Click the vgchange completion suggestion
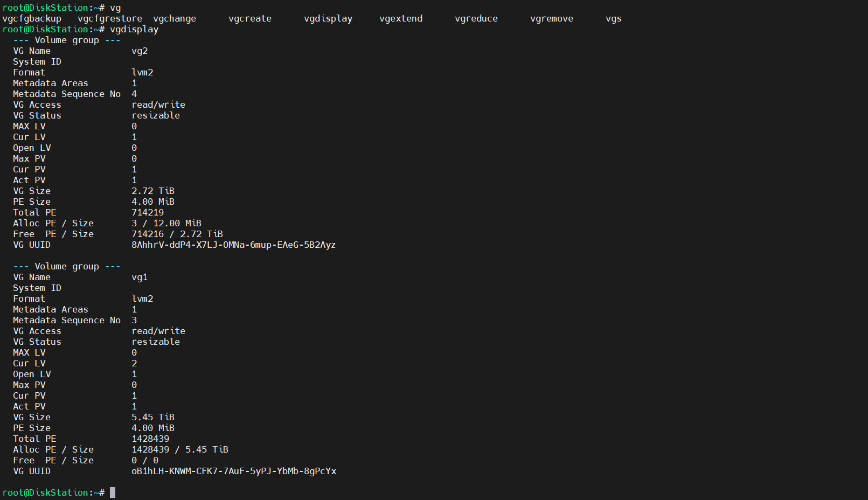 pyautogui.click(x=175, y=18)
